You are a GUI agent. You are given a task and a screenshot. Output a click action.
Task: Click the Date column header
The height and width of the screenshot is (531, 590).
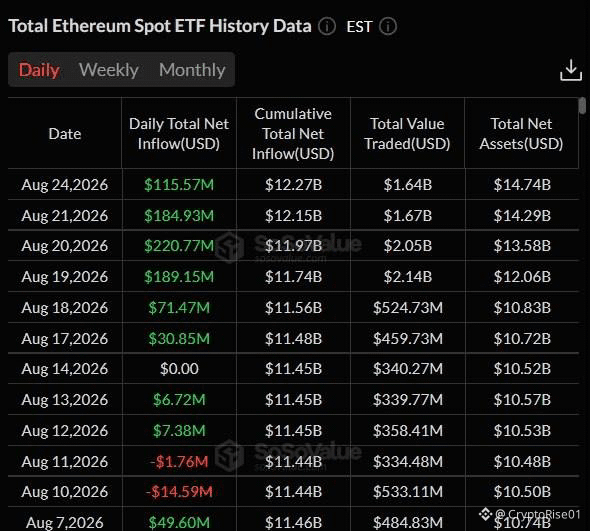point(65,134)
